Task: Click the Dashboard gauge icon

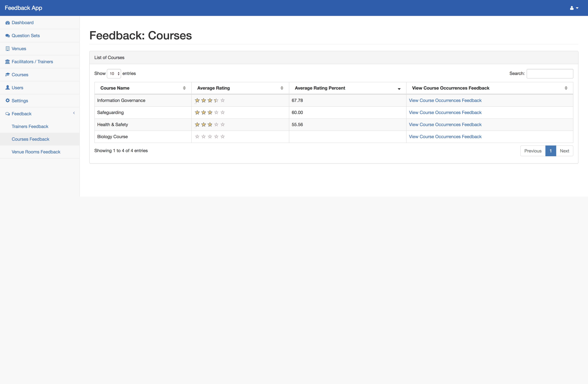Action: pos(8,23)
